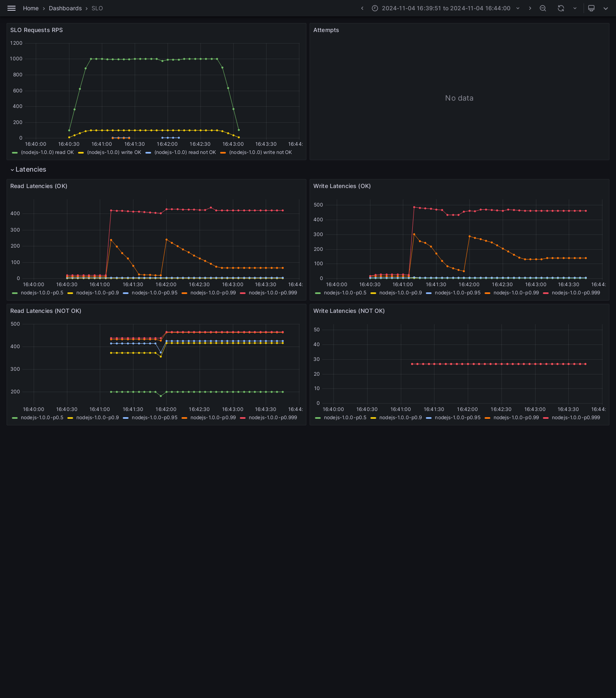Toggle p0.999 legend in Write Latencies (OK)
616x698 pixels.
click(576, 293)
